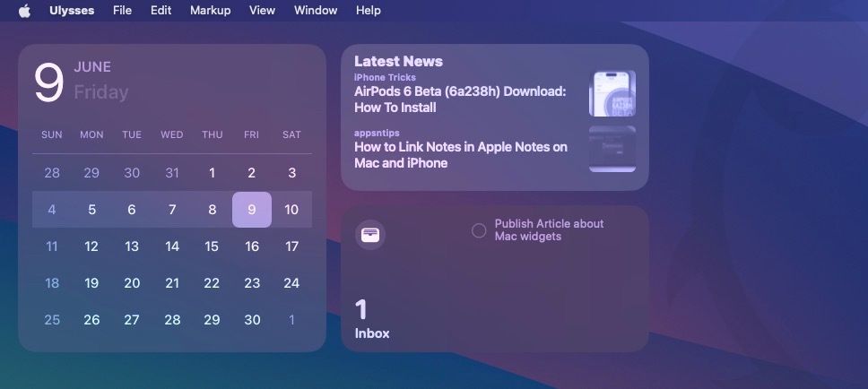Select June 27 in calendar widget
Viewport: 868px width, 389px height.
click(132, 320)
